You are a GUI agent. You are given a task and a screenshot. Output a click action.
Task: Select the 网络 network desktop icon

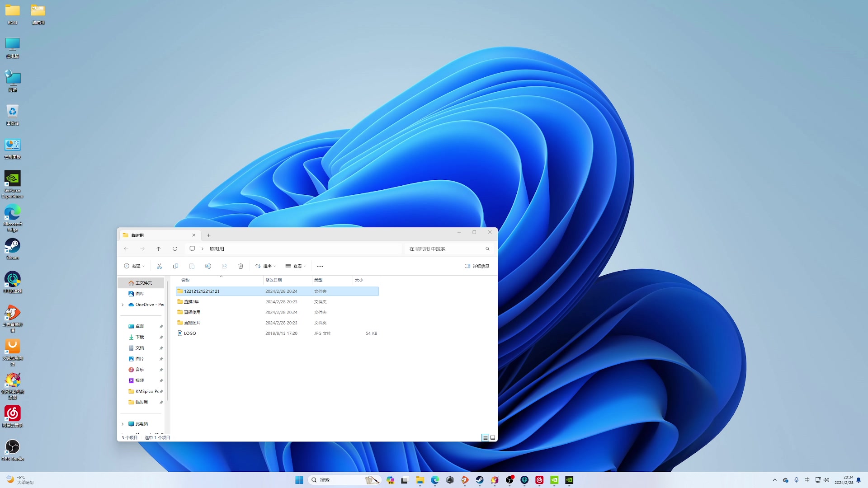pyautogui.click(x=12, y=81)
